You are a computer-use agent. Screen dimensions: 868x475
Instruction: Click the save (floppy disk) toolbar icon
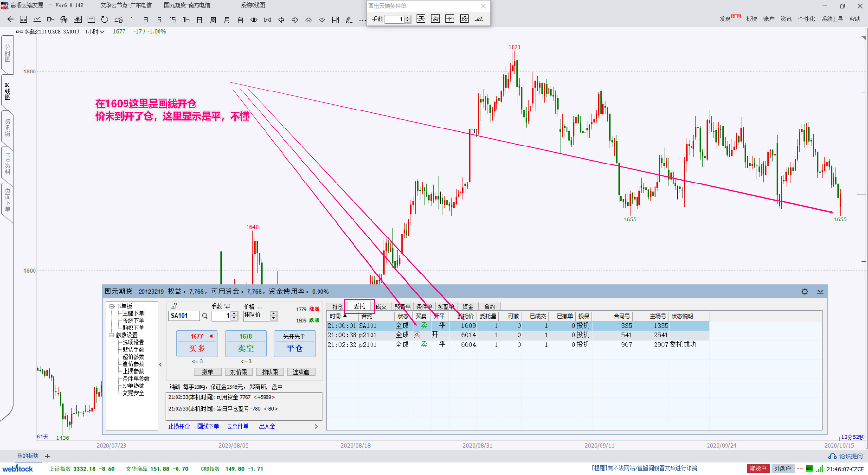pyautogui.click(x=91, y=19)
